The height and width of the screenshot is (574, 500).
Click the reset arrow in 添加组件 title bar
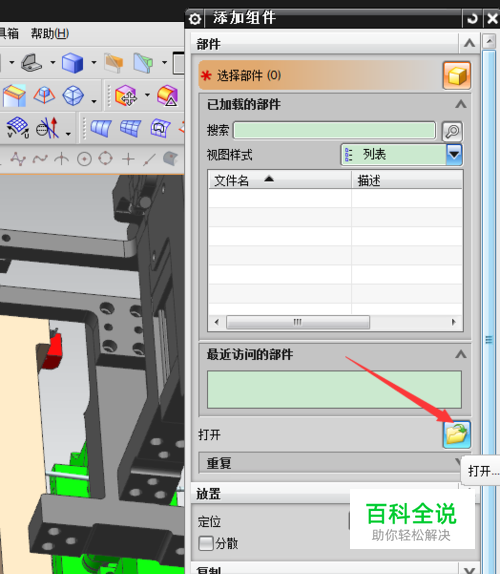point(472,18)
